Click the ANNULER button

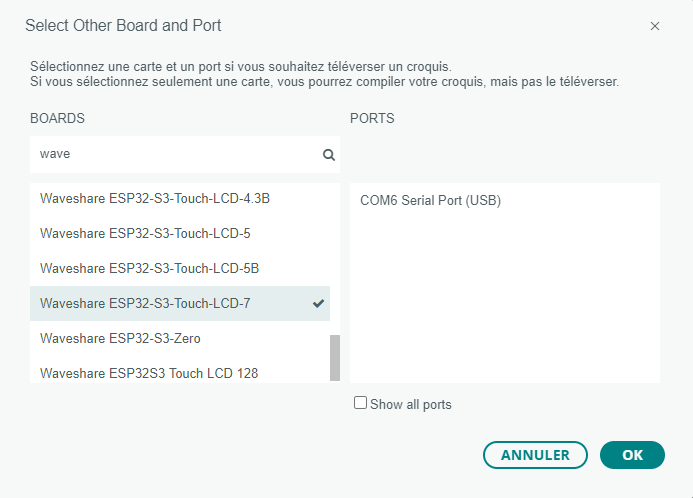coord(535,455)
